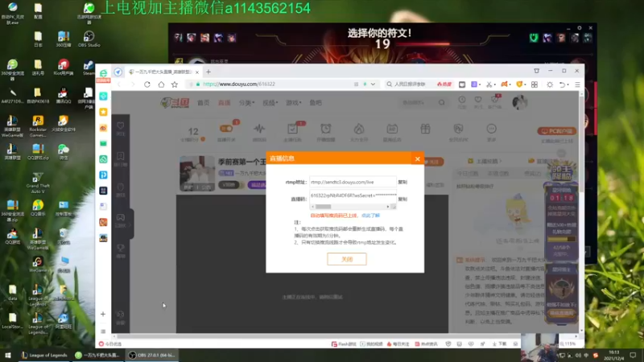Open the follow heart icon in the header
644x362 pixels.
pyautogui.click(x=478, y=100)
